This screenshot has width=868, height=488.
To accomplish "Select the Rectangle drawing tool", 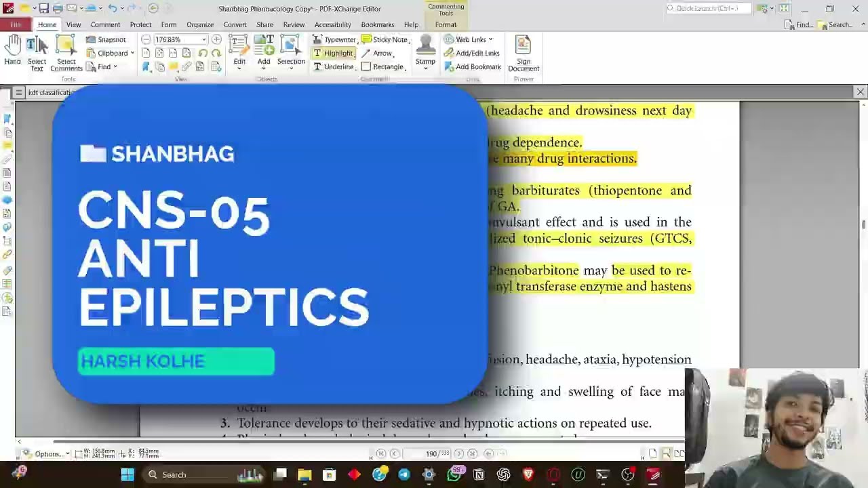I will (x=384, y=66).
